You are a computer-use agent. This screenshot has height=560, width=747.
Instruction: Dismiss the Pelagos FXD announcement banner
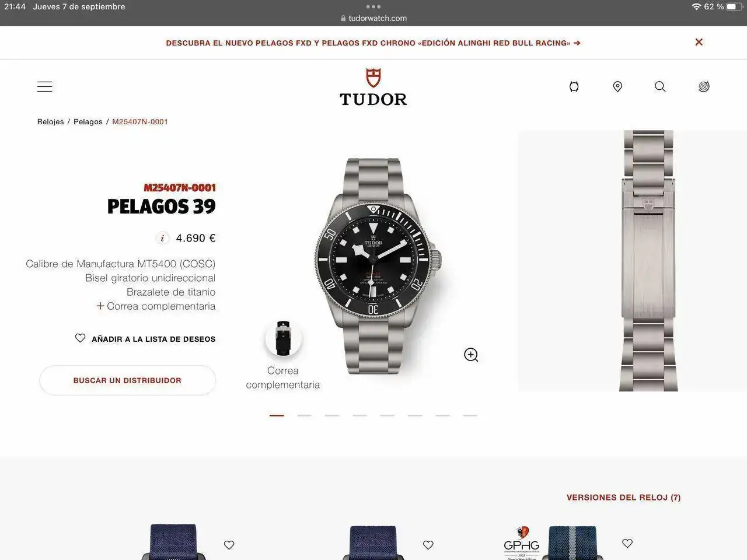tap(699, 42)
